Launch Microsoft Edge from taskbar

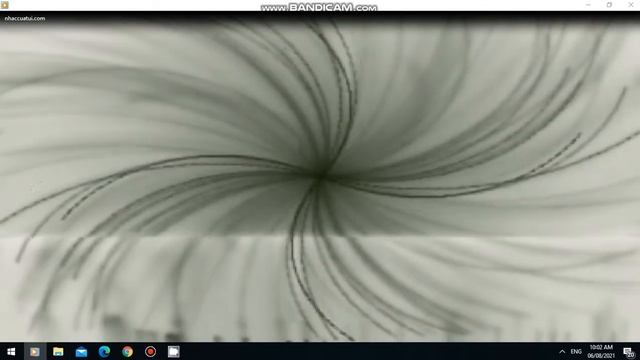click(x=104, y=351)
